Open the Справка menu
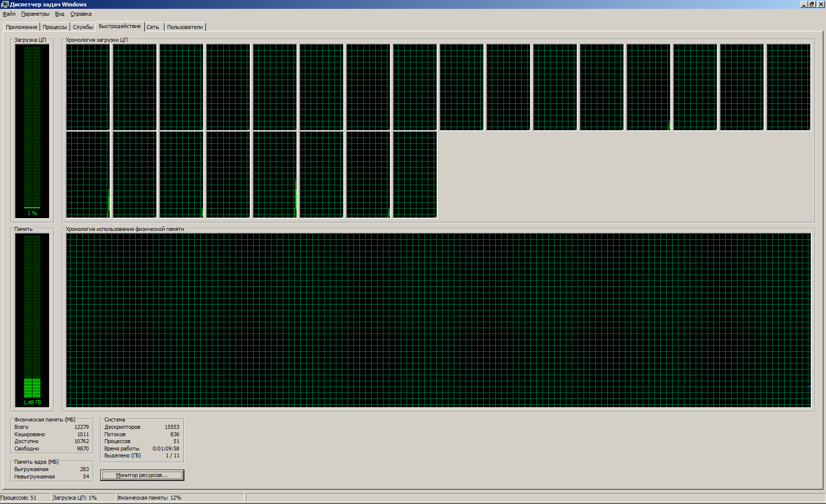 click(81, 14)
